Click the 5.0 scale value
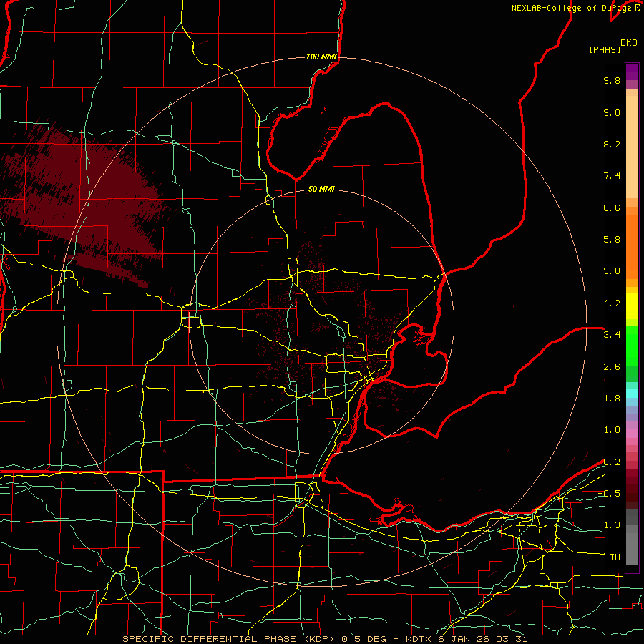 click(x=612, y=271)
